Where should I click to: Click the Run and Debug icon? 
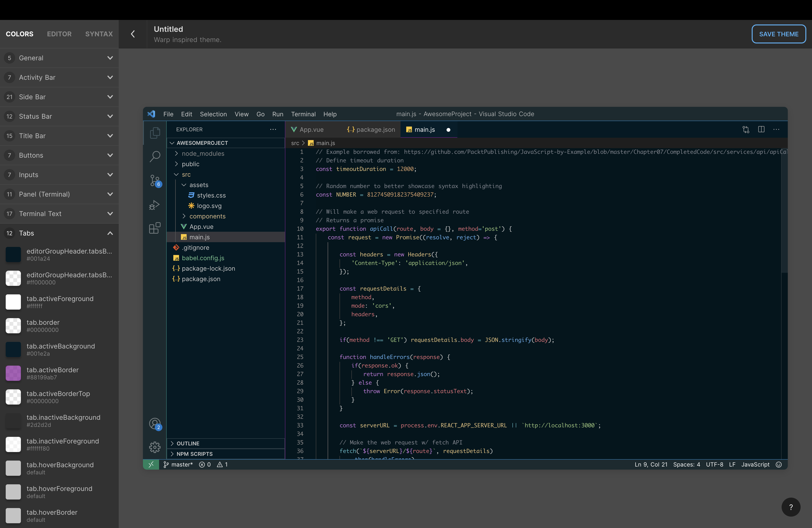click(155, 205)
